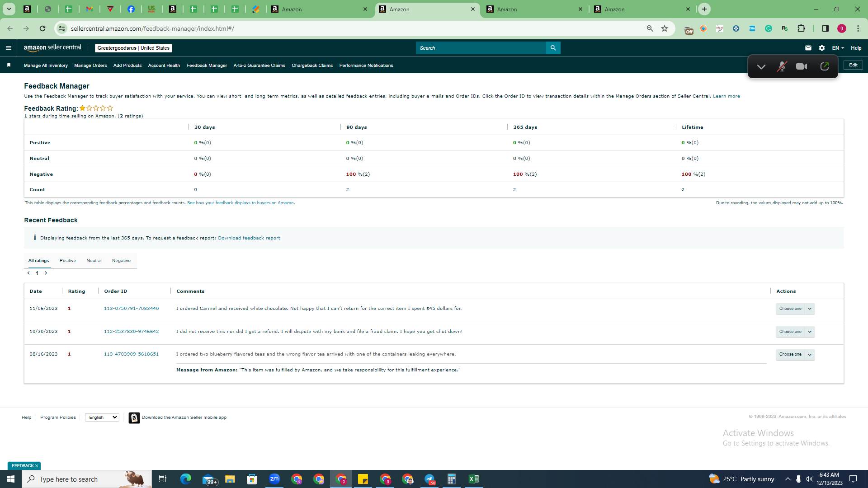Open Manage Orders menu item
This screenshot has height=488, width=868.
[90, 66]
